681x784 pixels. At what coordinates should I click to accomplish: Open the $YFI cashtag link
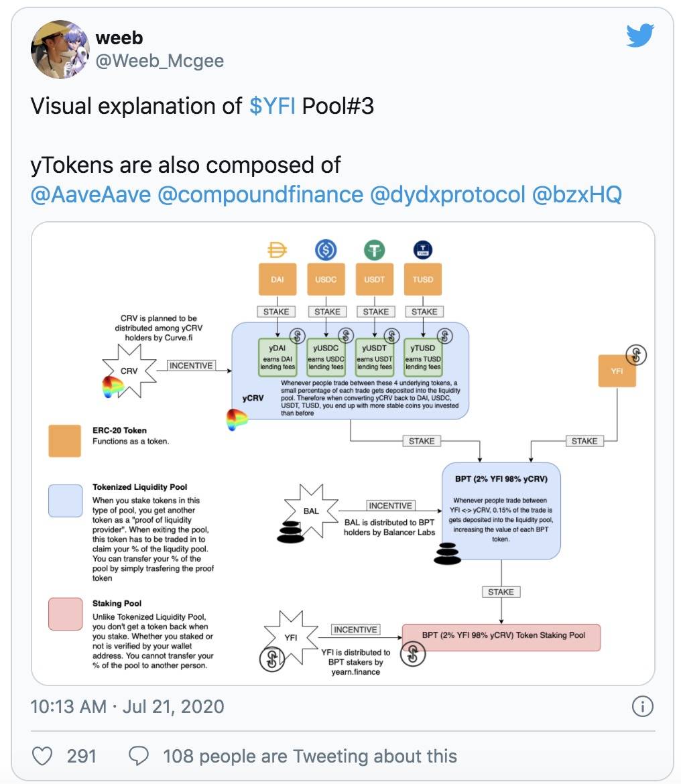pos(272,106)
